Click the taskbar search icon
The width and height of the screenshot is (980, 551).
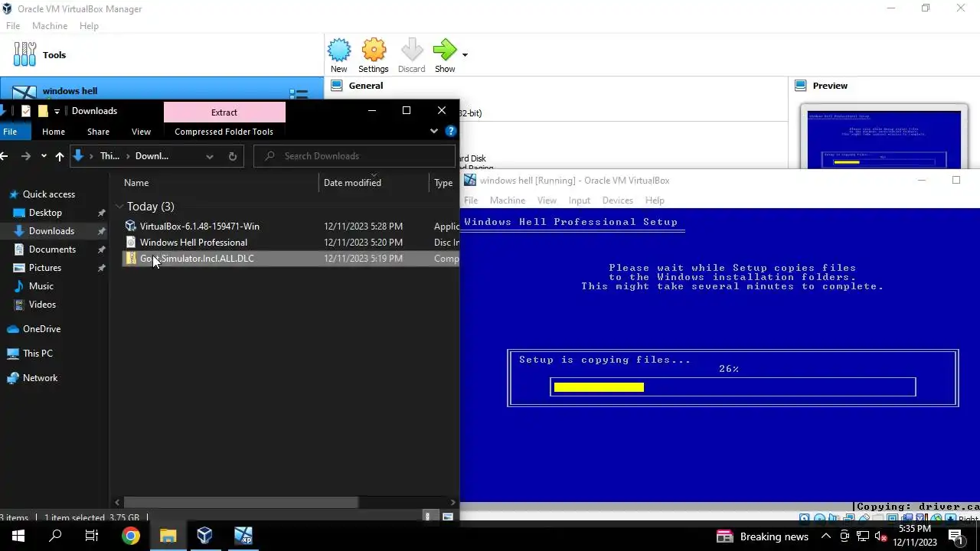pyautogui.click(x=55, y=536)
